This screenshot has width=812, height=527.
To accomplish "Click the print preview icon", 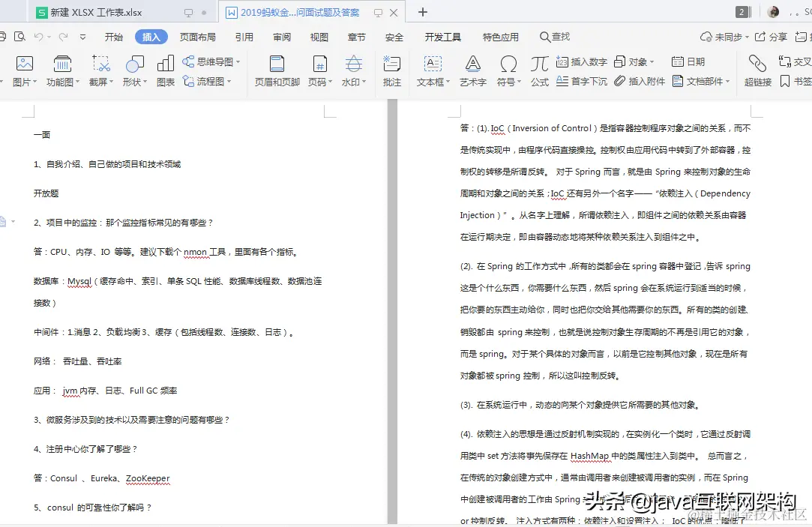I will (x=19, y=37).
